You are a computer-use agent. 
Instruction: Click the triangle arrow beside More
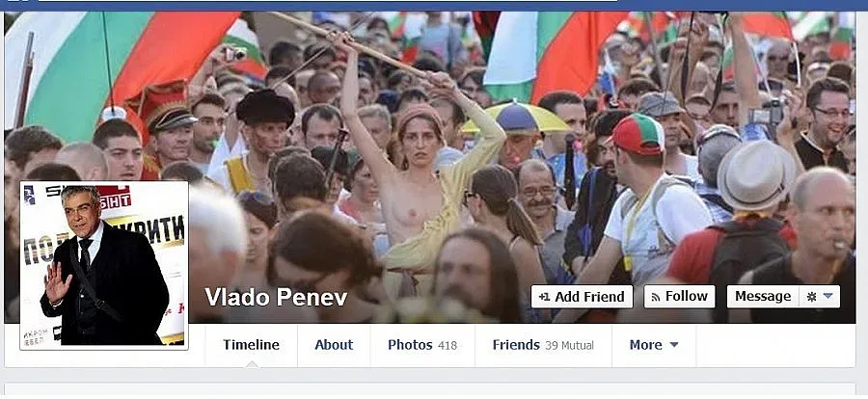pyautogui.click(x=674, y=345)
